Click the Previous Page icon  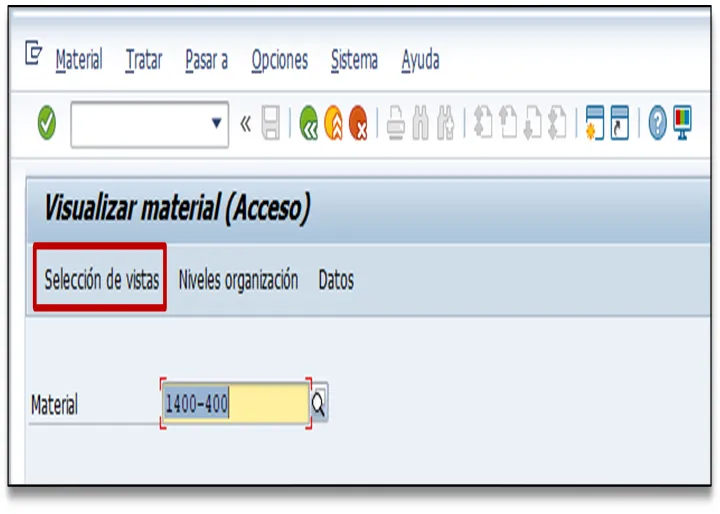(x=507, y=123)
